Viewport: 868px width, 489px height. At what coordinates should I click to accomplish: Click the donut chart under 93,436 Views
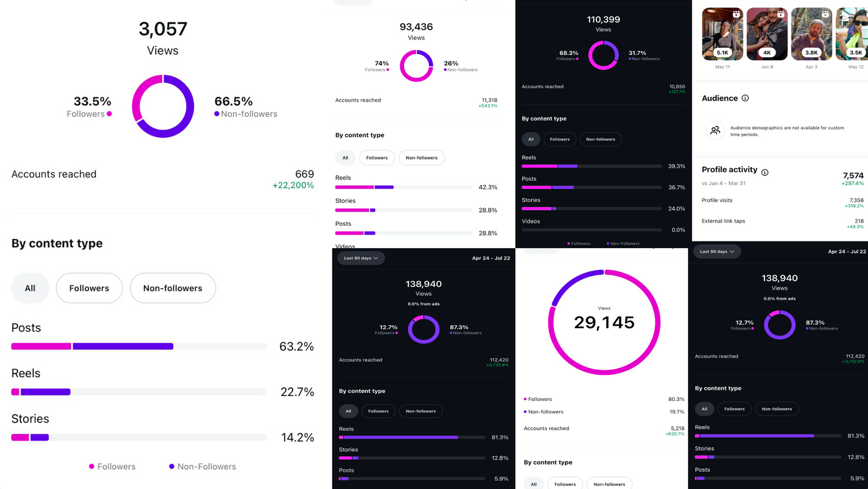[x=416, y=66]
